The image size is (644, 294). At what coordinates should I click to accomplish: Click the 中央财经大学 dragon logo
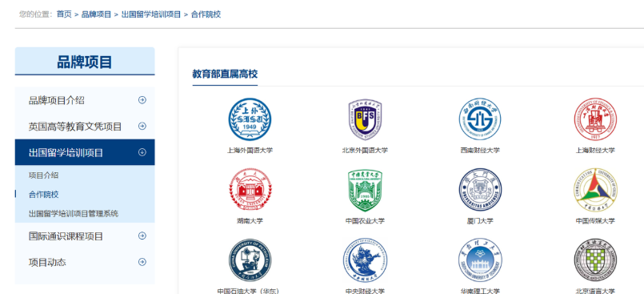pyautogui.click(x=365, y=260)
